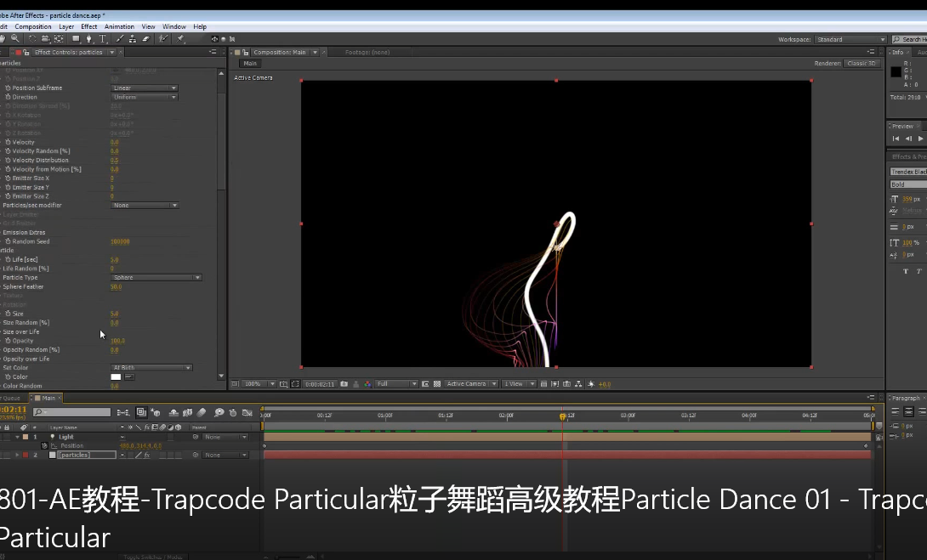Toggle hide shy layers in the timeline
The height and width of the screenshot is (560, 927).
(173, 412)
